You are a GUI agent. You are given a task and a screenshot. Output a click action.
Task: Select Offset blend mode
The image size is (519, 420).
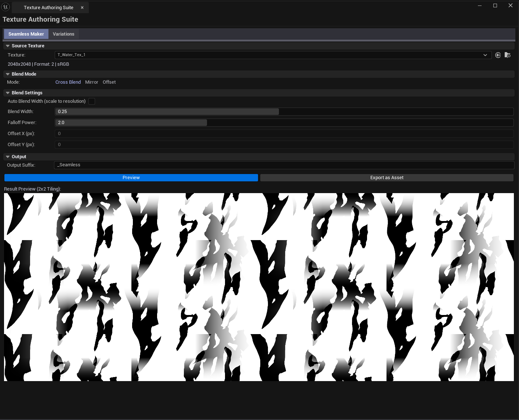[109, 82]
